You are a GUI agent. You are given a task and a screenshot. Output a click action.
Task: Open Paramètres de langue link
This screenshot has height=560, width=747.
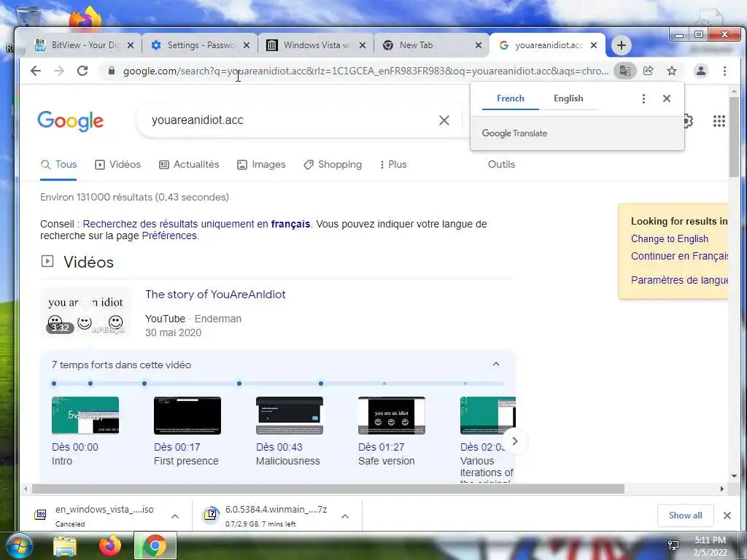679,280
